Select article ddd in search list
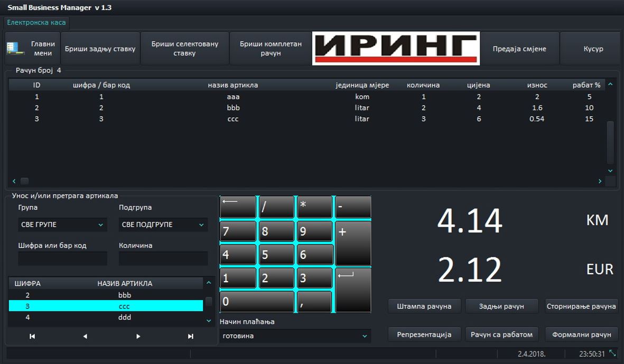This screenshot has height=364, width=624. coord(106,317)
